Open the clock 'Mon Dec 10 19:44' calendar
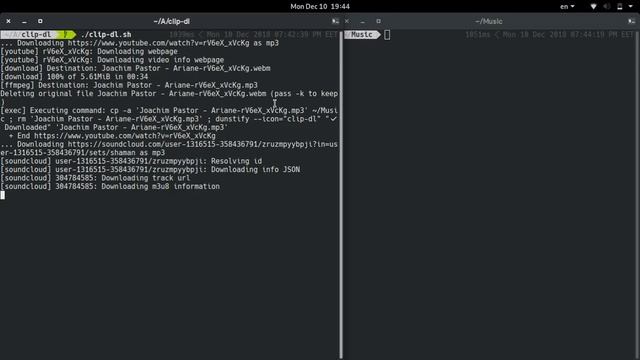The image size is (640, 360). (x=320, y=7)
